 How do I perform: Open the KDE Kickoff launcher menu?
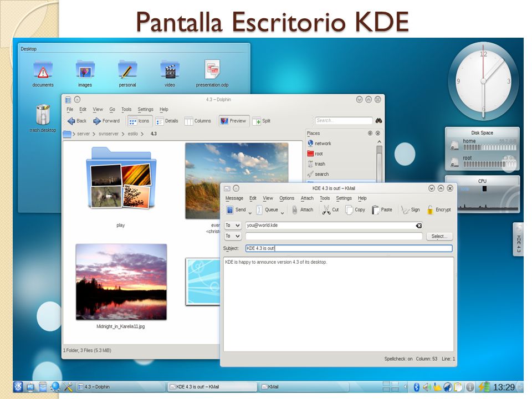(18, 386)
